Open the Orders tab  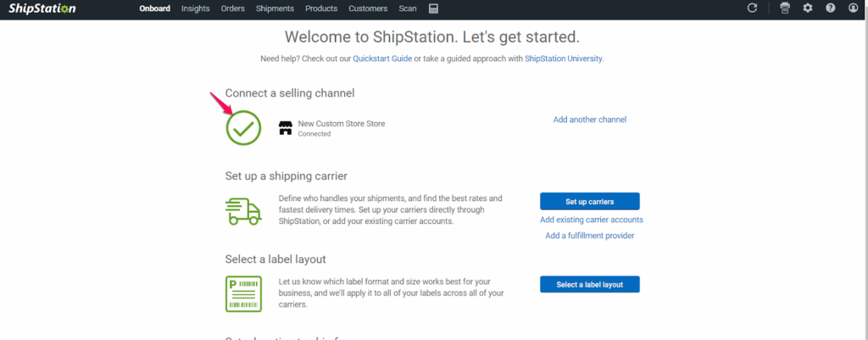(x=232, y=8)
